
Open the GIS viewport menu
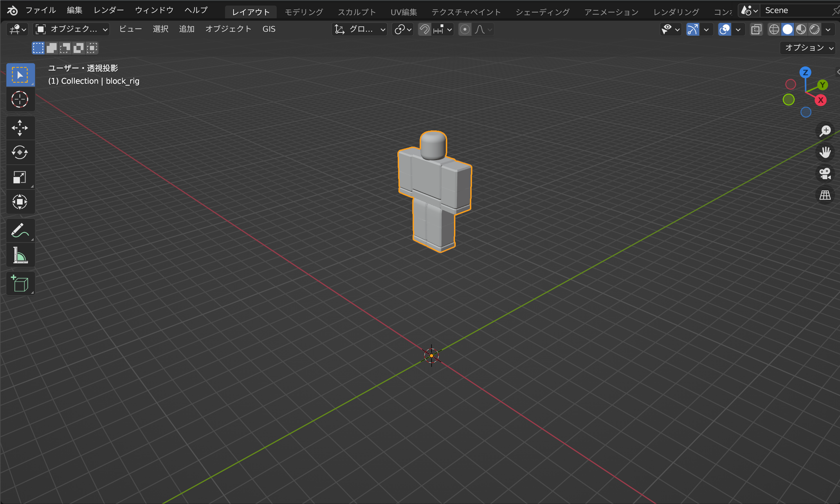269,29
